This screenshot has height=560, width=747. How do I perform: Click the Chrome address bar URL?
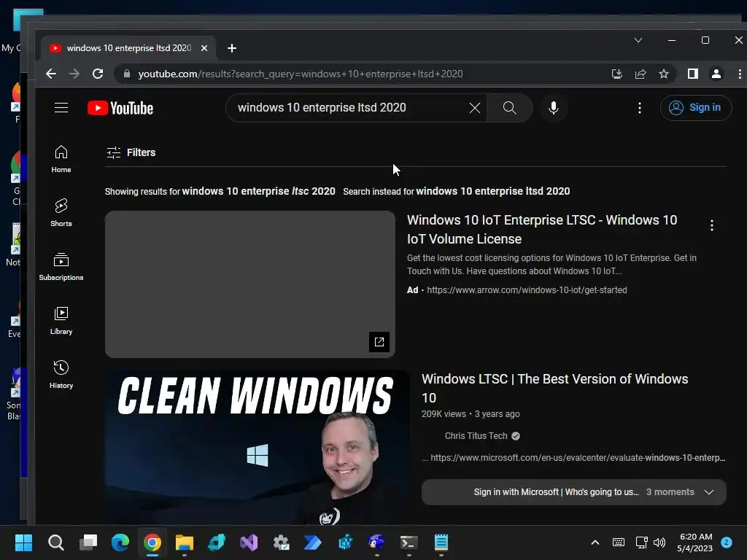(x=300, y=74)
